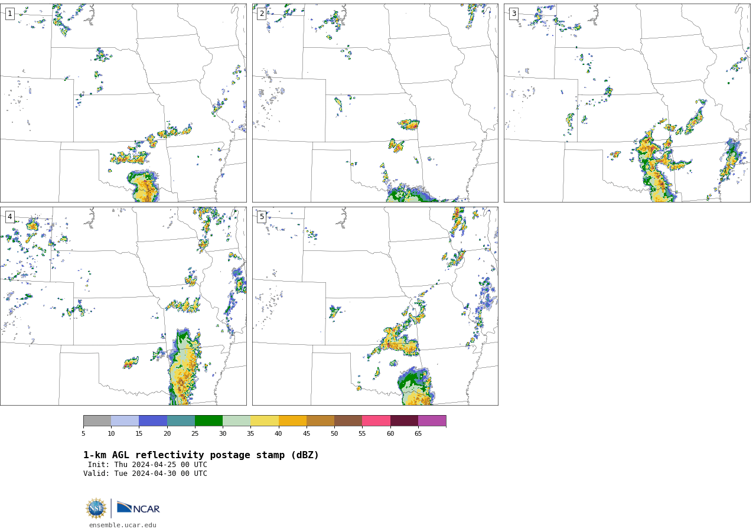Open ensemble member 5 reflectivity map
756x532 pixels.
(375, 306)
